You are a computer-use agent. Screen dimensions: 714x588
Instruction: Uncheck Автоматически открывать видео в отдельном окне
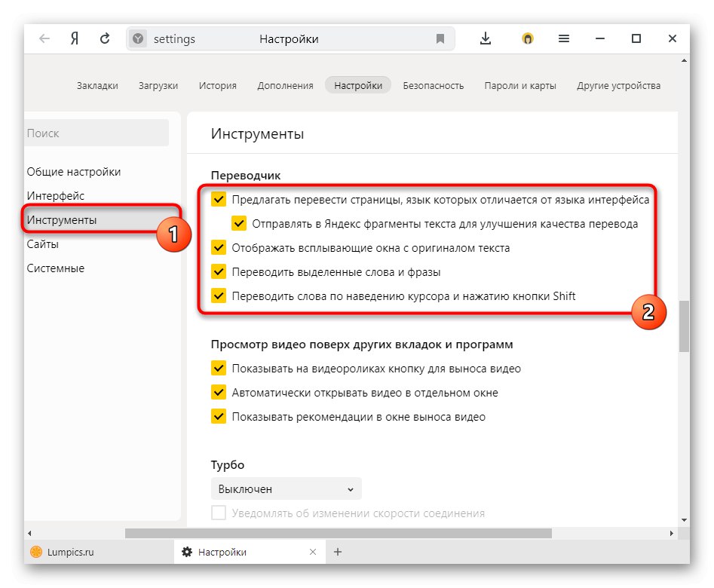click(219, 392)
